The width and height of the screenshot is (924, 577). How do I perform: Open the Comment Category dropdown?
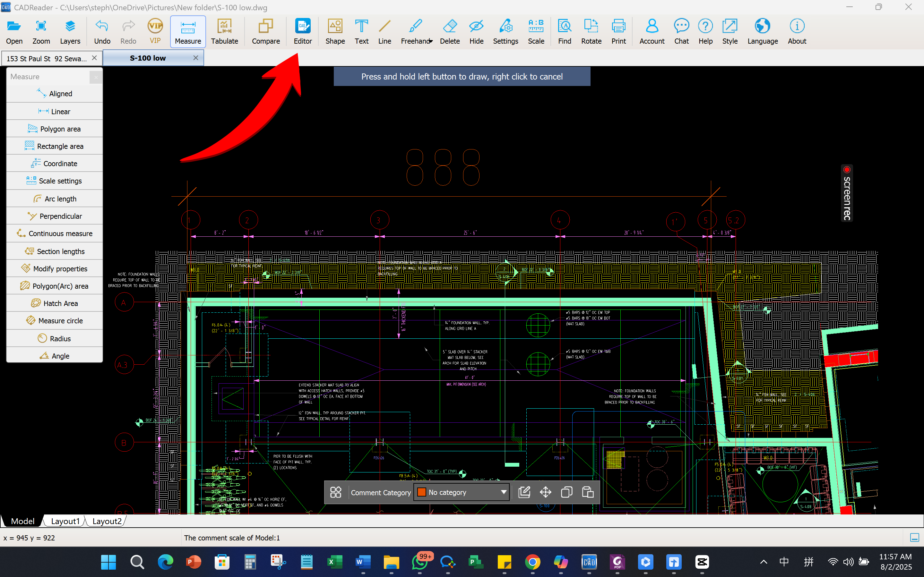(x=461, y=492)
